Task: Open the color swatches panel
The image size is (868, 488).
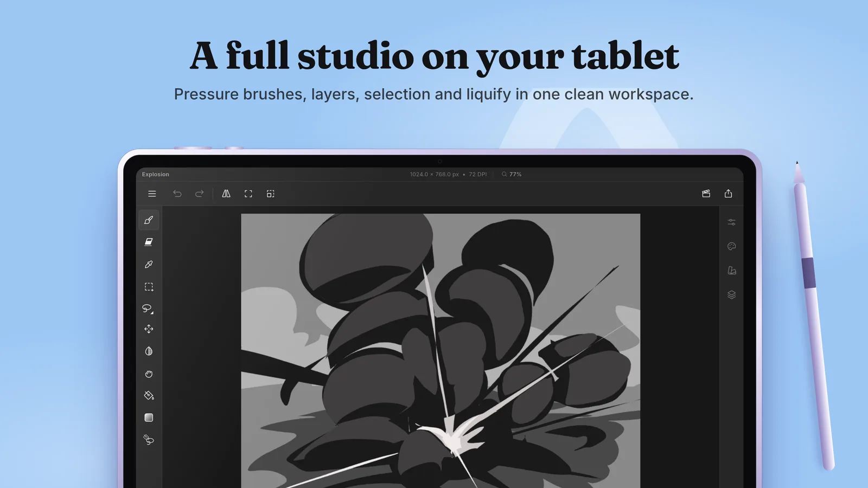Action: coord(731,271)
